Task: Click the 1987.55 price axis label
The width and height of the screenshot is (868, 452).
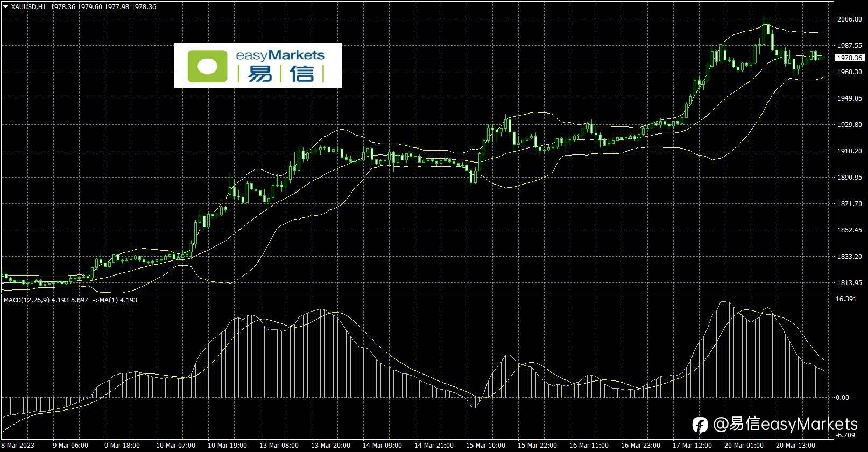Action: click(850, 46)
